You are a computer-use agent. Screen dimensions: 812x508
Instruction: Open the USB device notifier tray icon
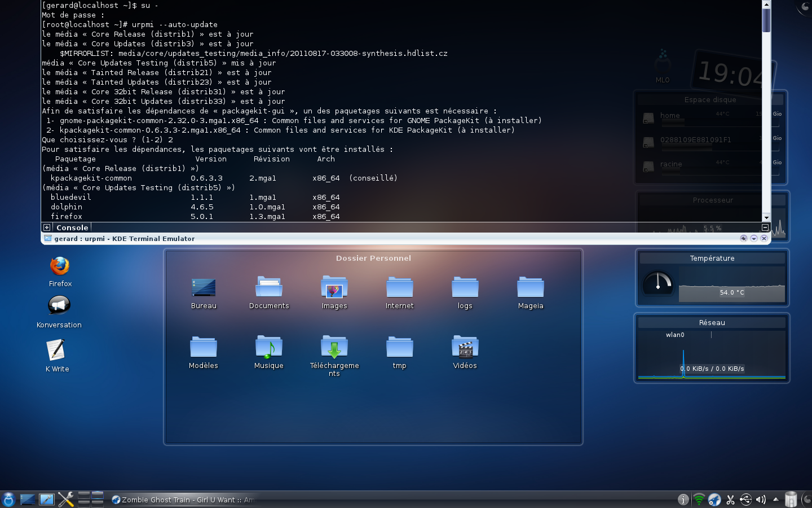[745, 500]
